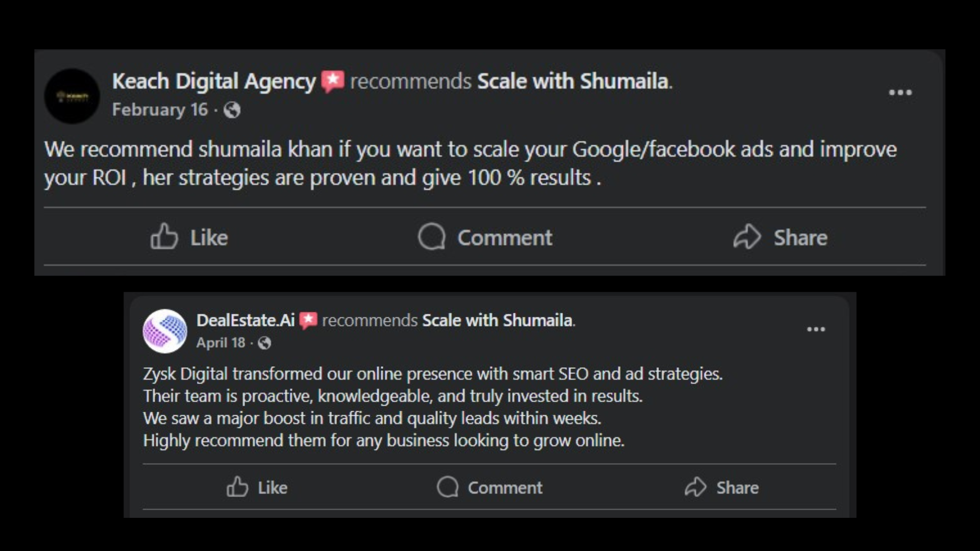Open options menu on Keach Digital Agency post
Image resolution: width=980 pixels, height=551 pixels.
900,92
